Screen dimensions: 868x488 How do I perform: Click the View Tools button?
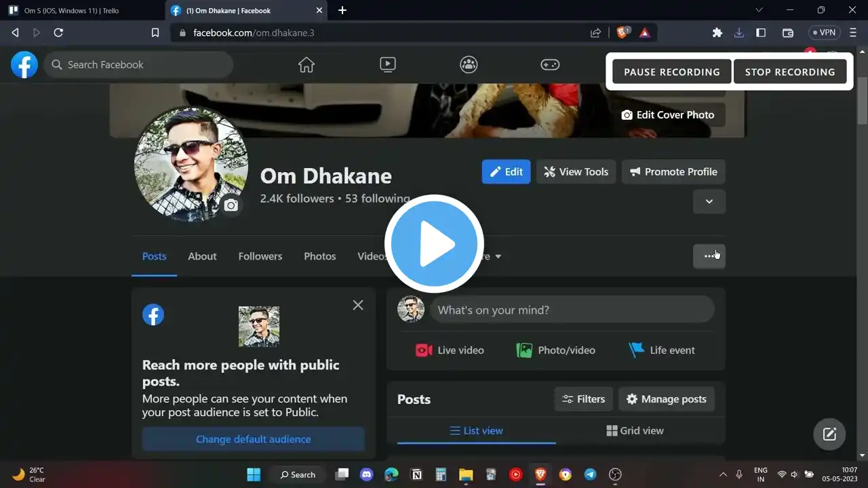coord(576,171)
